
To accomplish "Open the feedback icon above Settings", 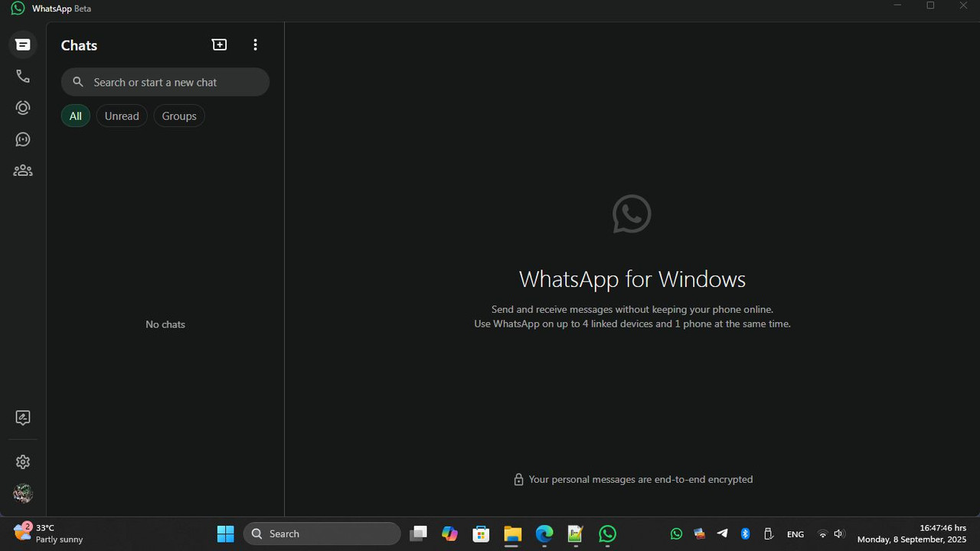I will (x=23, y=418).
